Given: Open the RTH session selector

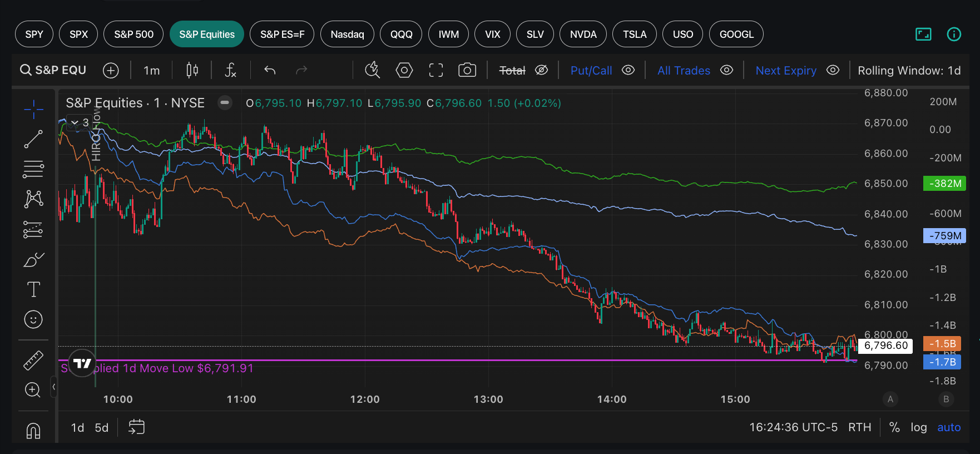Looking at the screenshot, I should point(859,427).
